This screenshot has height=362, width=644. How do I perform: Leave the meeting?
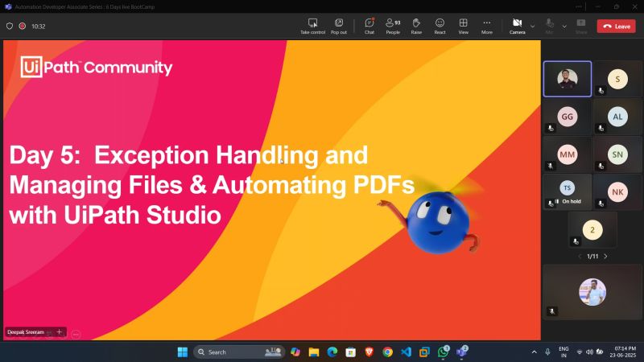coord(616,26)
